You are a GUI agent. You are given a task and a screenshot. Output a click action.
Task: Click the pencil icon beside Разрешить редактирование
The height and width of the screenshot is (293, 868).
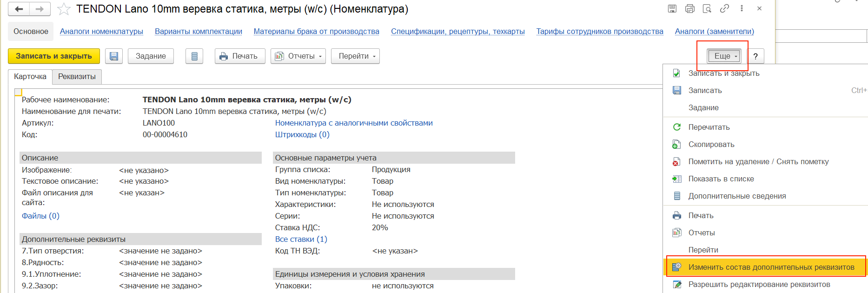click(677, 285)
